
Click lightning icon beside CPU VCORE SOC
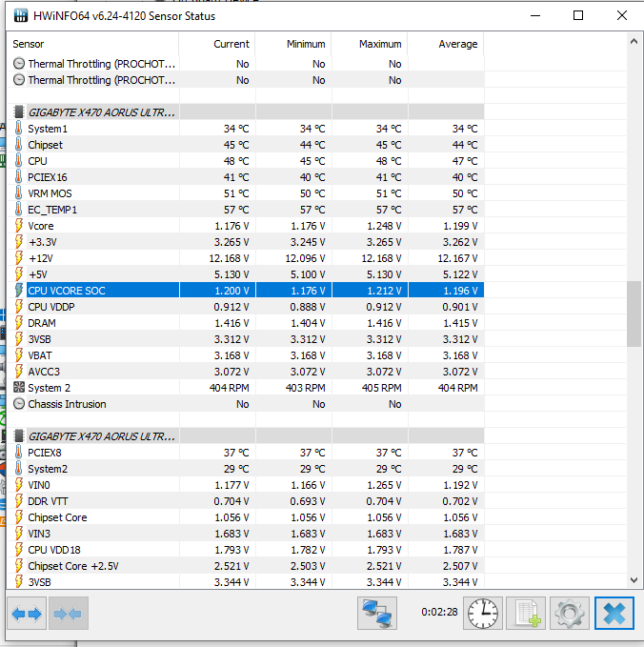pyautogui.click(x=18, y=291)
